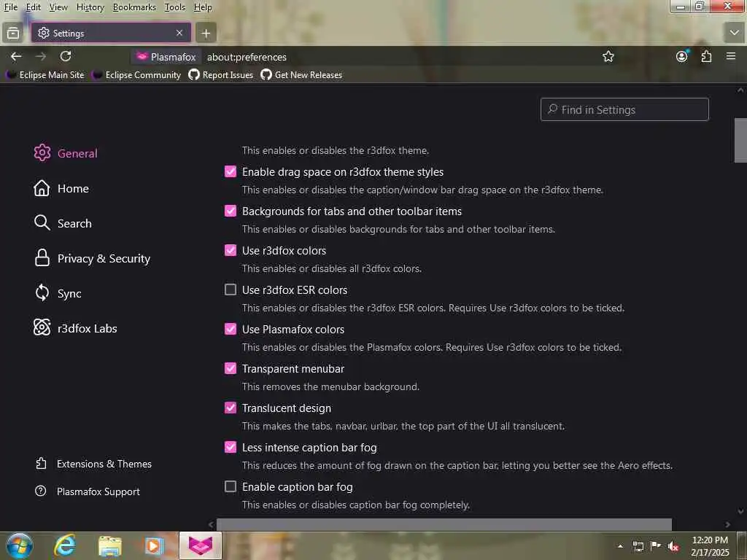Image resolution: width=747 pixels, height=560 pixels.
Task: Close the Settings tab
Action: [x=179, y=33]
